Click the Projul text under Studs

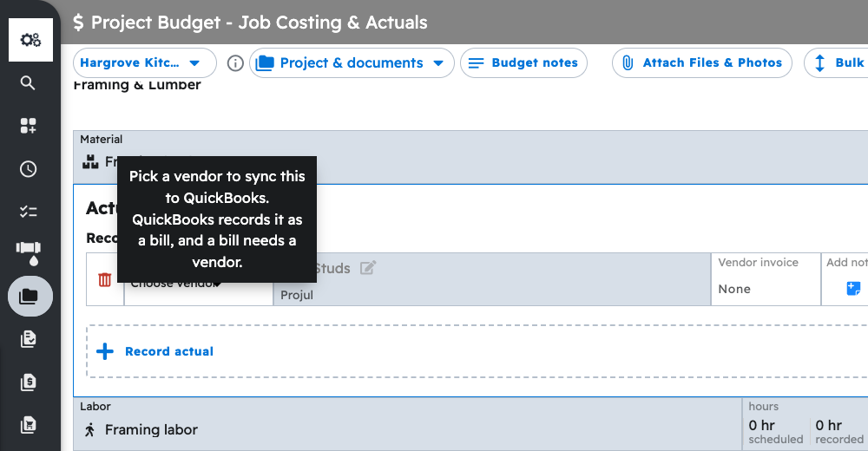coord(297,295)
